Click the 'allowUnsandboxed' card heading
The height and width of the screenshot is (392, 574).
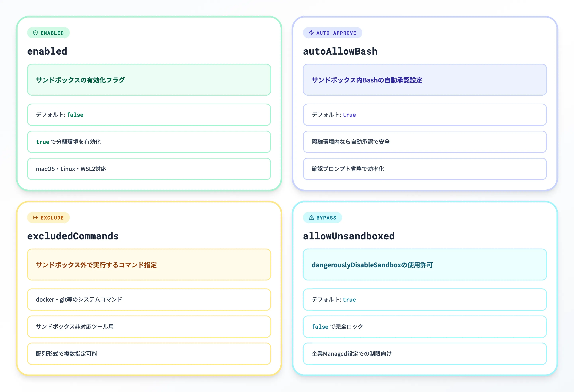[349, 236]
